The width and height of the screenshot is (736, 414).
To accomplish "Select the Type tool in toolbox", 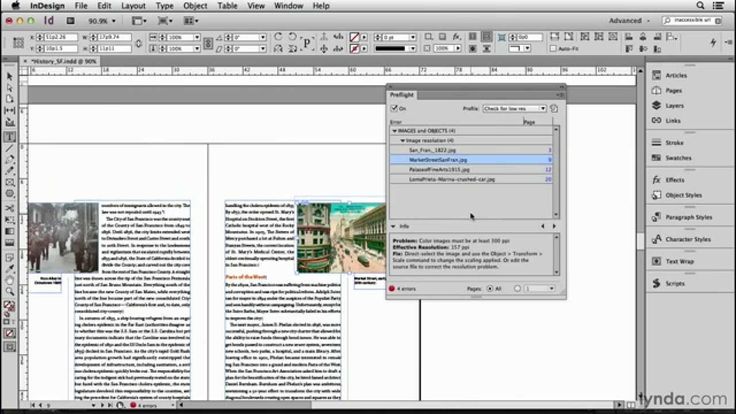I will point(9,137).
